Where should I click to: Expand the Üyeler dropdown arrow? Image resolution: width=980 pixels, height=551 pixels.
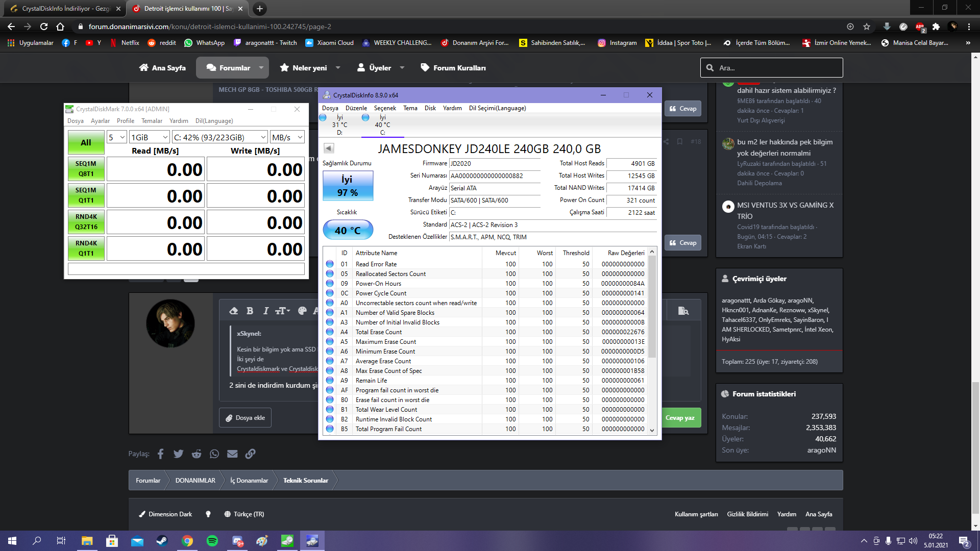pyautogui.click(x=402, y=68)
